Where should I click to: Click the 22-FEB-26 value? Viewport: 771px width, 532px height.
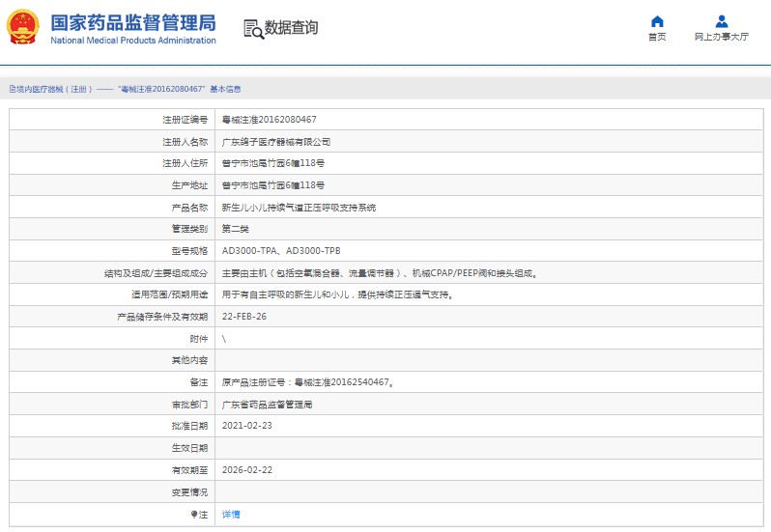[243, 317]
